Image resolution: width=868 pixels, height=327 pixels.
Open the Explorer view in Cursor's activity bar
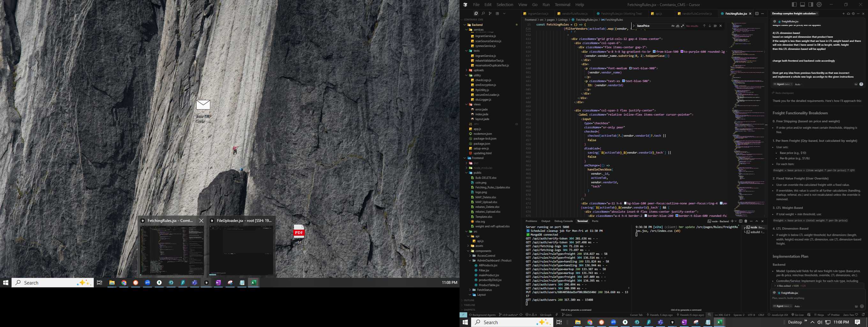pos(476,13)
